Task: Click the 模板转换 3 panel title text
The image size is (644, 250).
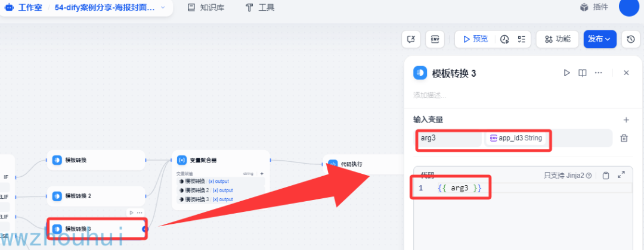Action: (454, 73)
